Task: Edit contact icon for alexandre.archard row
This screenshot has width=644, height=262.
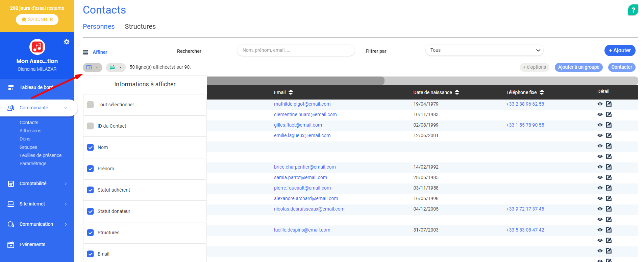Action: [x=609, y=198]
